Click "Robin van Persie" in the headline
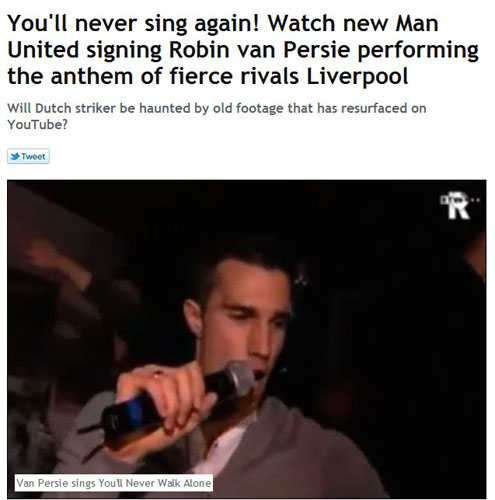The image size is (495, 500). [x=260, y=50]
